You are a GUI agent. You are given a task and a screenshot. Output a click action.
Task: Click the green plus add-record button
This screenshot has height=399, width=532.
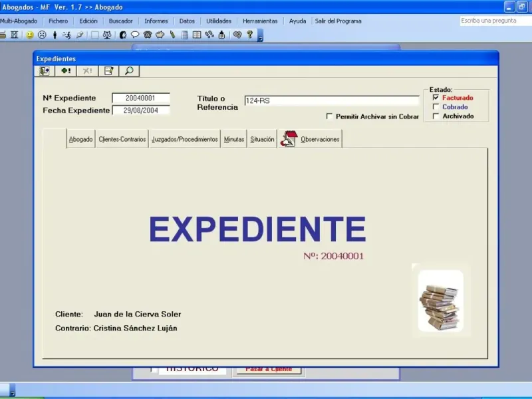pos(65,71)
